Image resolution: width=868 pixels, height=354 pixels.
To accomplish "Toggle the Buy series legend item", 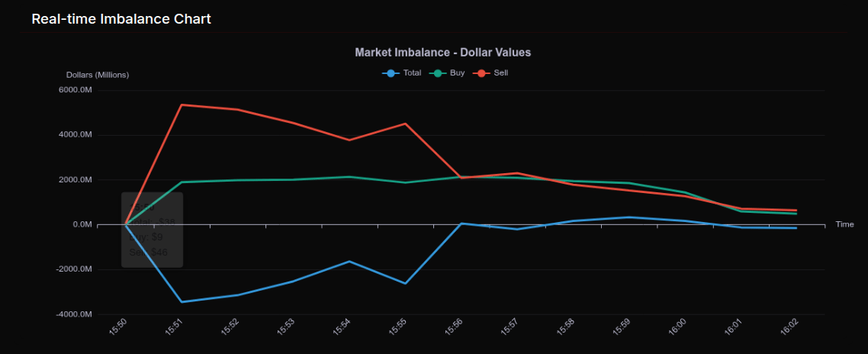I will tap(448, 72).
